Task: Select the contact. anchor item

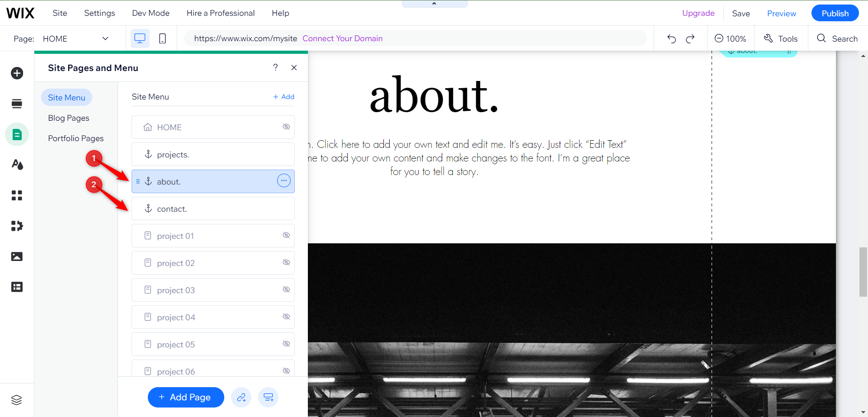Action: point(213,208)
